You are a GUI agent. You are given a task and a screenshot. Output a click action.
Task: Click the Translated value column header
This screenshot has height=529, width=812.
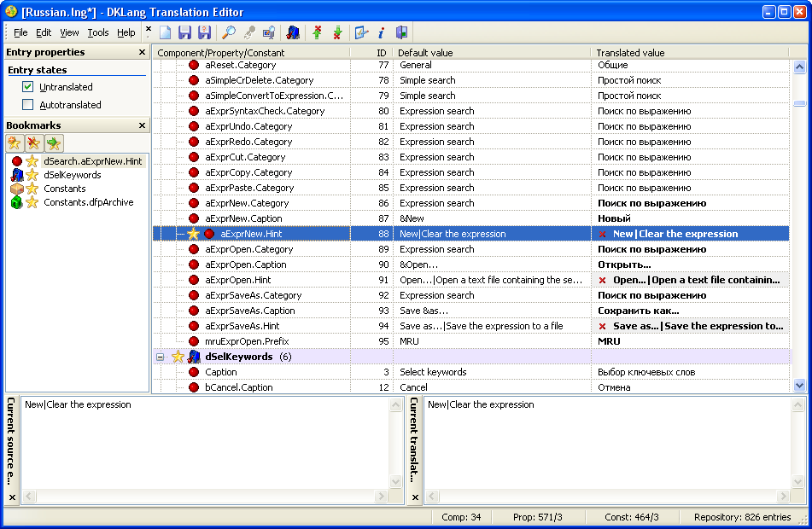click(690, 52)
